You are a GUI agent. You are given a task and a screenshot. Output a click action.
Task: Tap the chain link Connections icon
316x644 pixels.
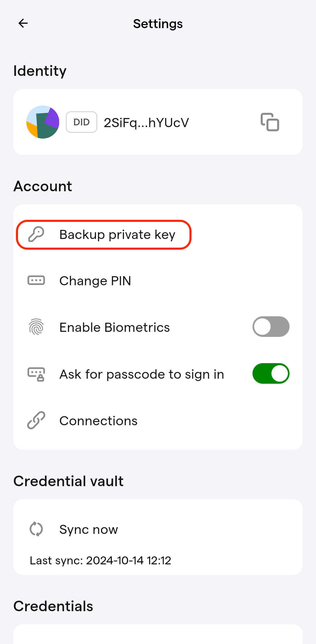click(x=36, y=420)
